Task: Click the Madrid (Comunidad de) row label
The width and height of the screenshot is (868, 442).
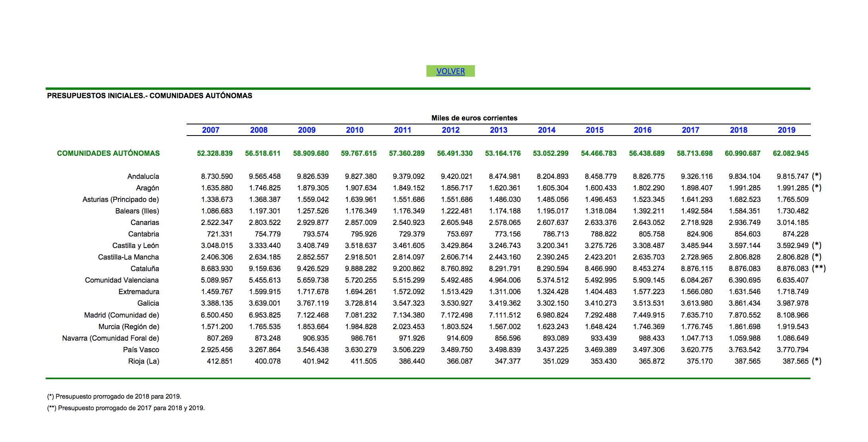Action: pos(122,315)
